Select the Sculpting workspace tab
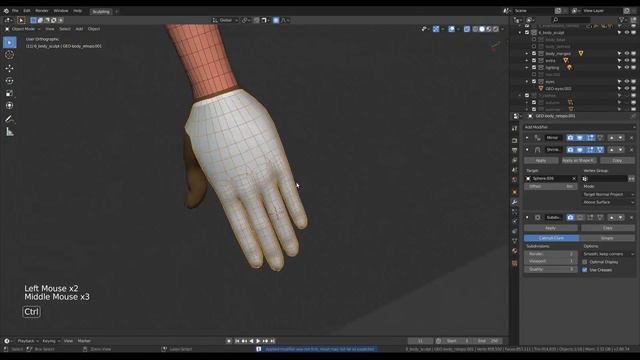The width and height of the screenshot is (640, 360). [101, 11]
